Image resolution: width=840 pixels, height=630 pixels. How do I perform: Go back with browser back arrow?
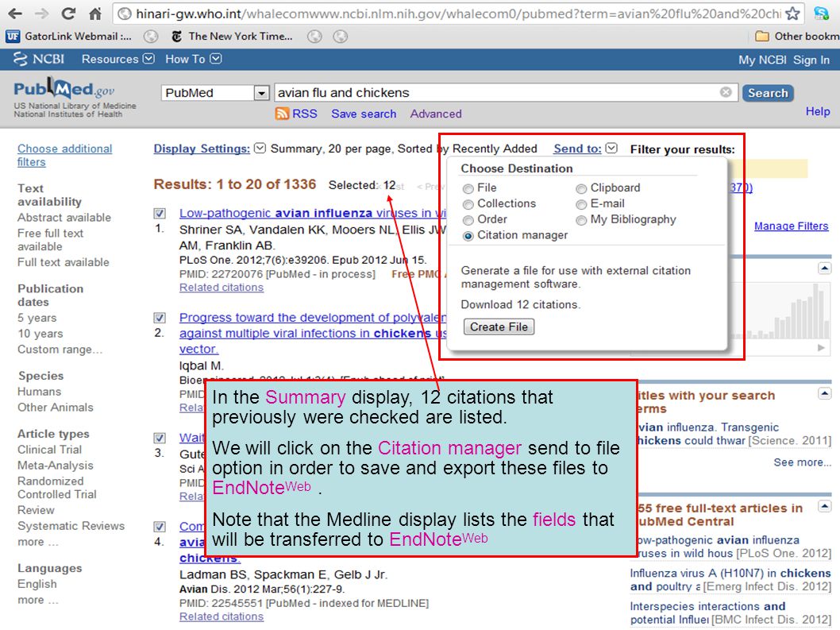coord(15,14)
